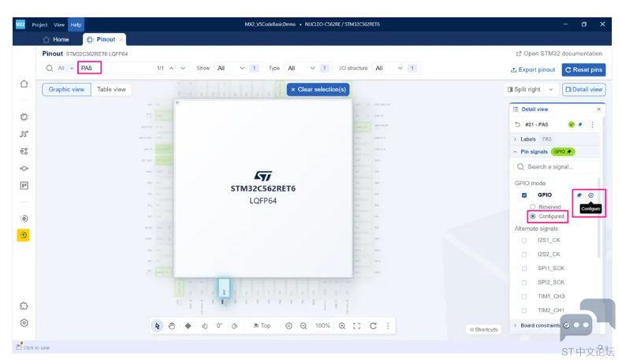Click the Reset pins button
The height and width of the screenshot is (364, 622).
point(583,70)
